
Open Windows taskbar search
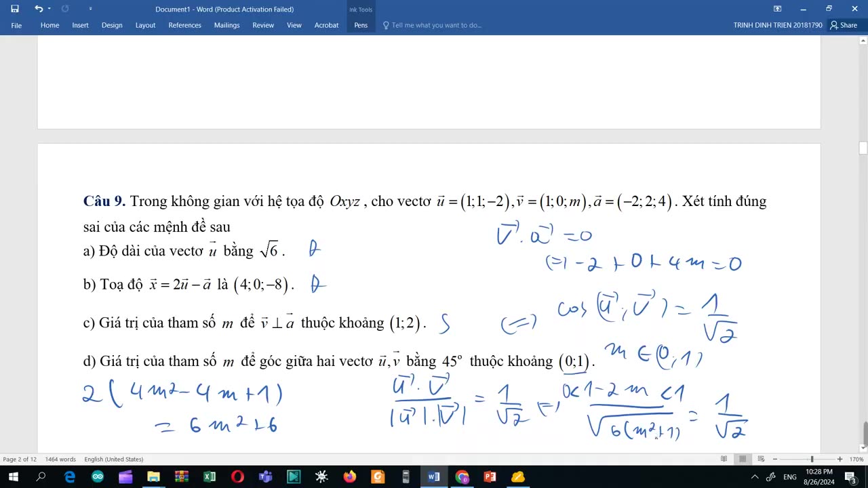(41, 477)
